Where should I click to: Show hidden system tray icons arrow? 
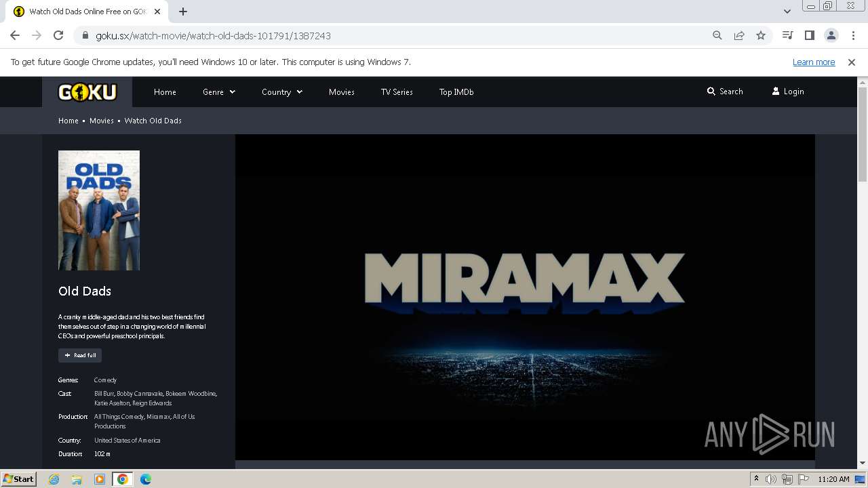click(756, 479)
